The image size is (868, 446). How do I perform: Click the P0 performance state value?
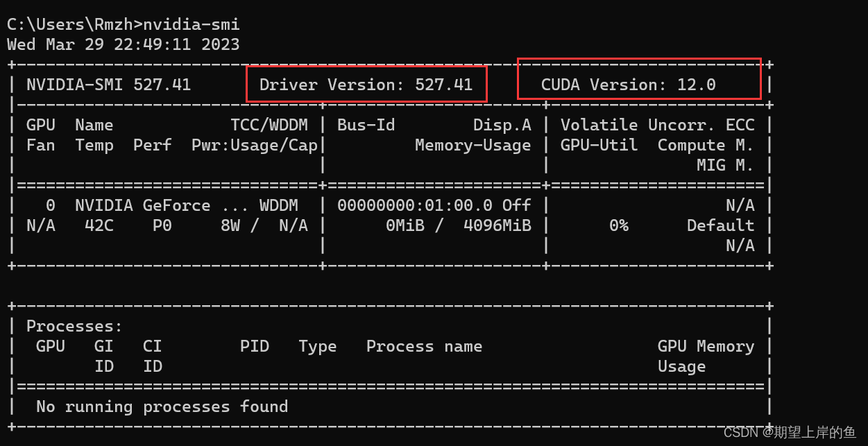coord(162,225)
